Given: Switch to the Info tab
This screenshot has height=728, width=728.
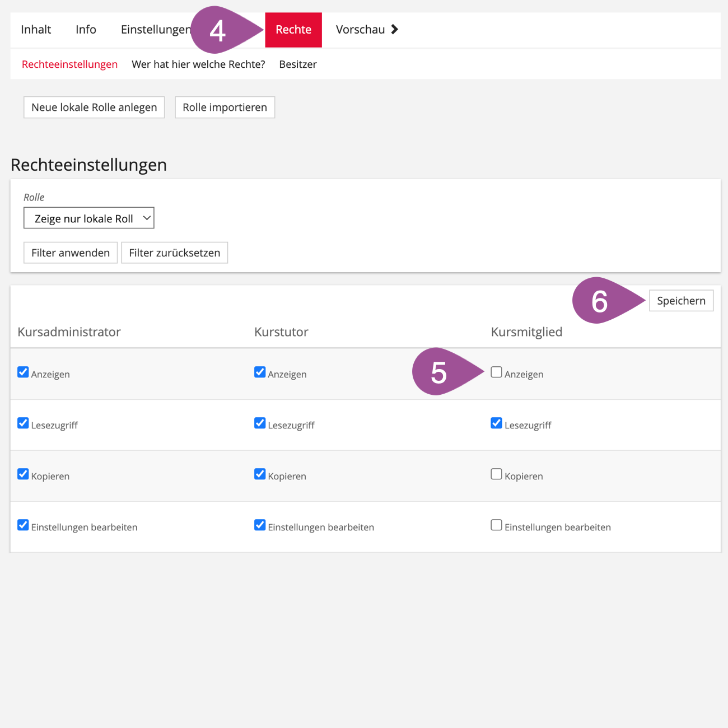Looking at the screenshot, I should (x=86, y=30).
